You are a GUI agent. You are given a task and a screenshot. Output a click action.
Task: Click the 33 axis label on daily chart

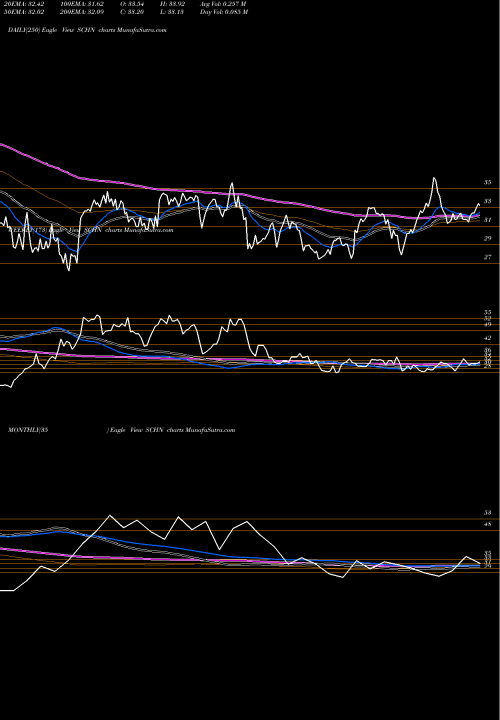pos(487,201)
